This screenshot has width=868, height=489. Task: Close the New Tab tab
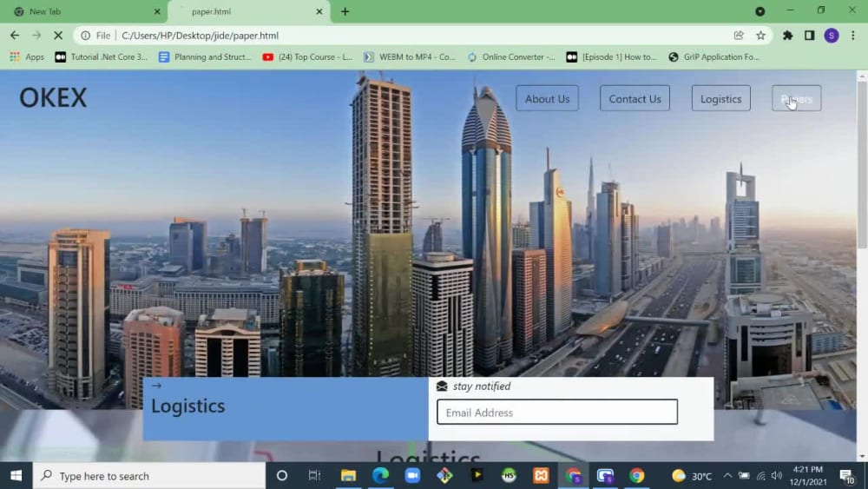[x=156, y=11]
